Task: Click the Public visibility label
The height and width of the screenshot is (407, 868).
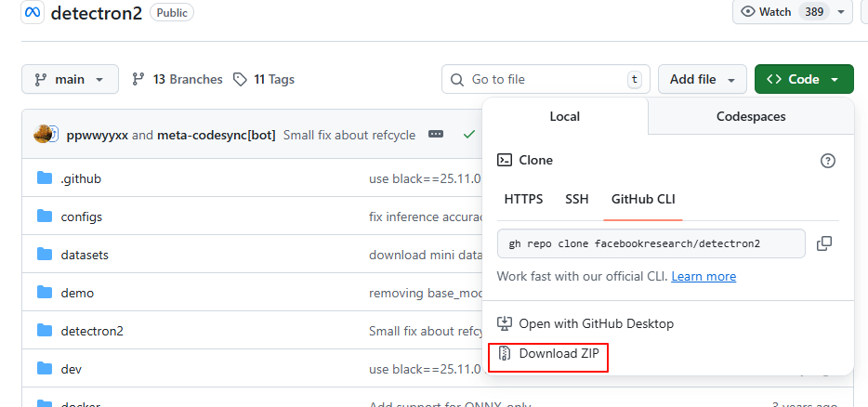Action: pyautogui.click(x=172, y=13)
